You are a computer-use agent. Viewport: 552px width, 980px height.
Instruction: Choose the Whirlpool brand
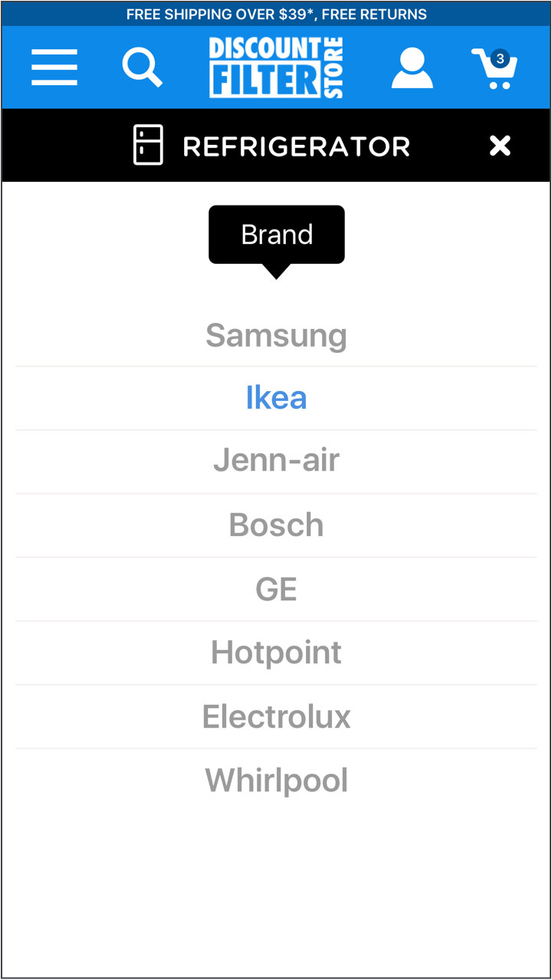[x=276, y=781]
